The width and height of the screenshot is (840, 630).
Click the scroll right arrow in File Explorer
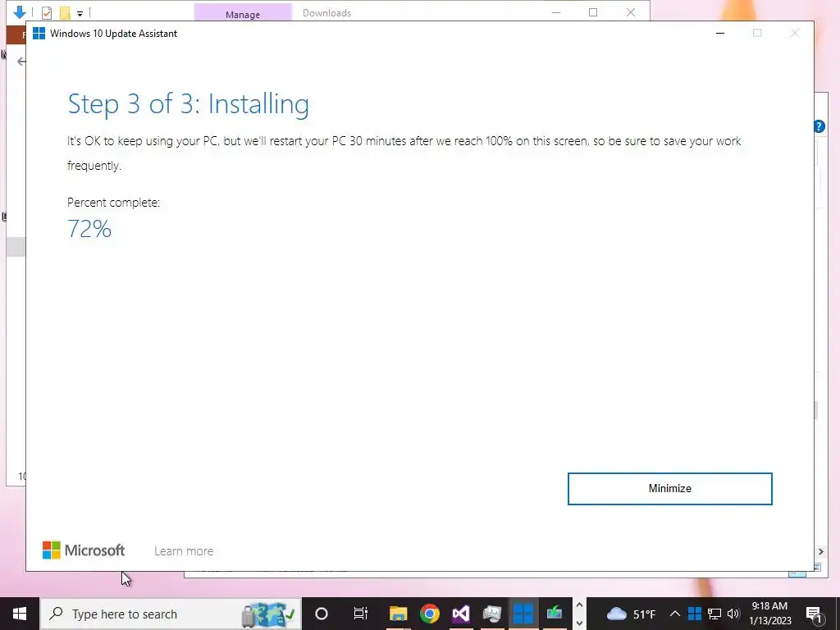point(820,551)
